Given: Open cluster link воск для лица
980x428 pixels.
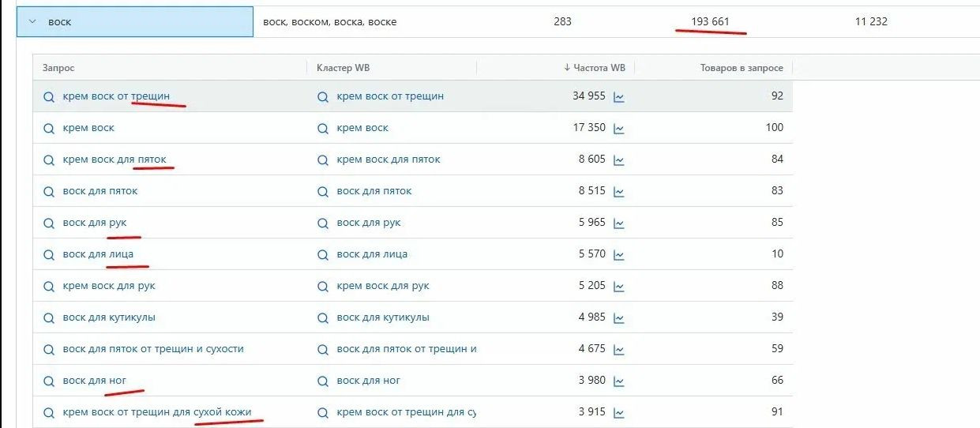Looking at the screenshot, I should [x=372, y=254].
